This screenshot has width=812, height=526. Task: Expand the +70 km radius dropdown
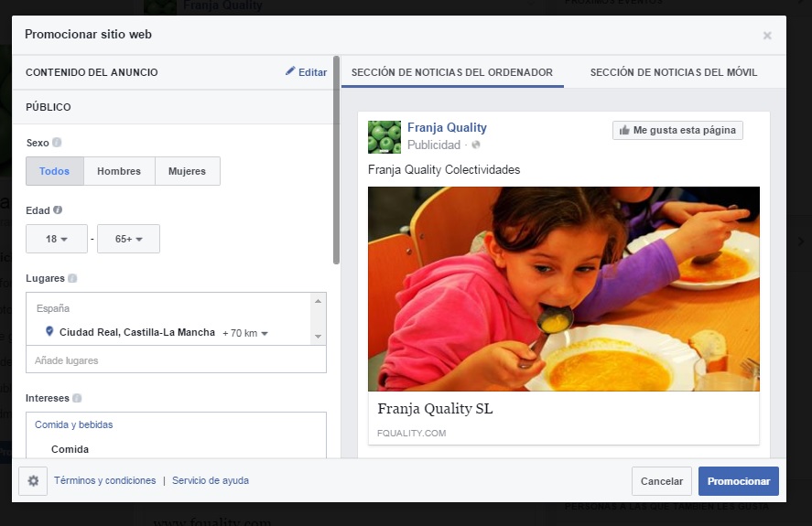[245, 333]
